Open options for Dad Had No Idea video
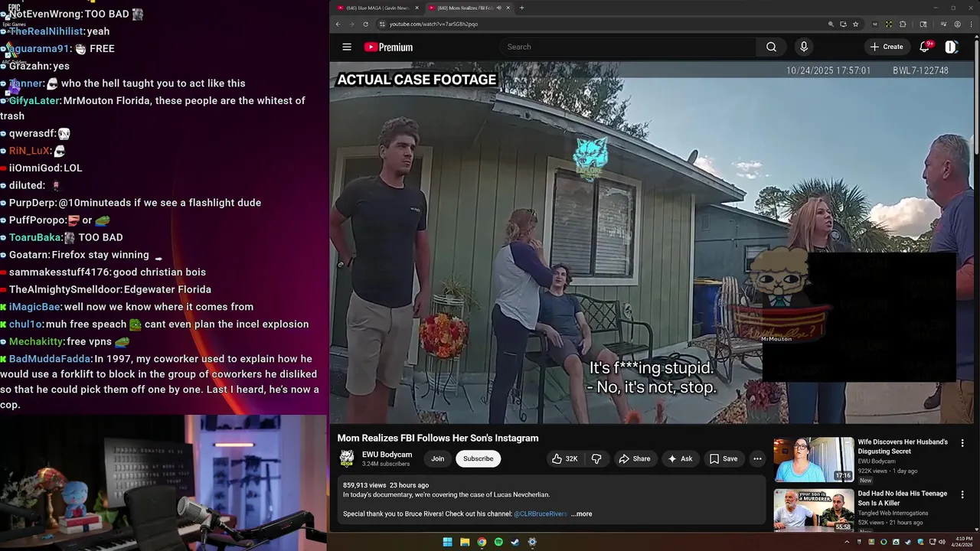Image resolution: width=980 pixels, height=551 pixels. (962, 494)
